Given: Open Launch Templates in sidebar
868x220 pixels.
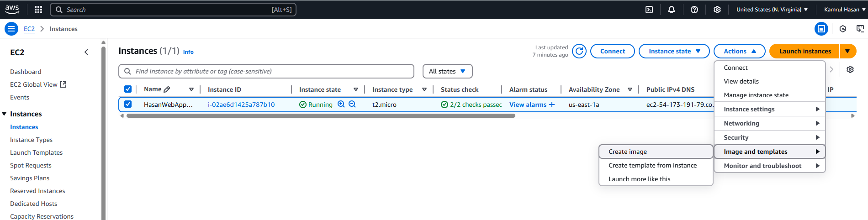Looking at the screenshot, I should click(x=37, y=152).
